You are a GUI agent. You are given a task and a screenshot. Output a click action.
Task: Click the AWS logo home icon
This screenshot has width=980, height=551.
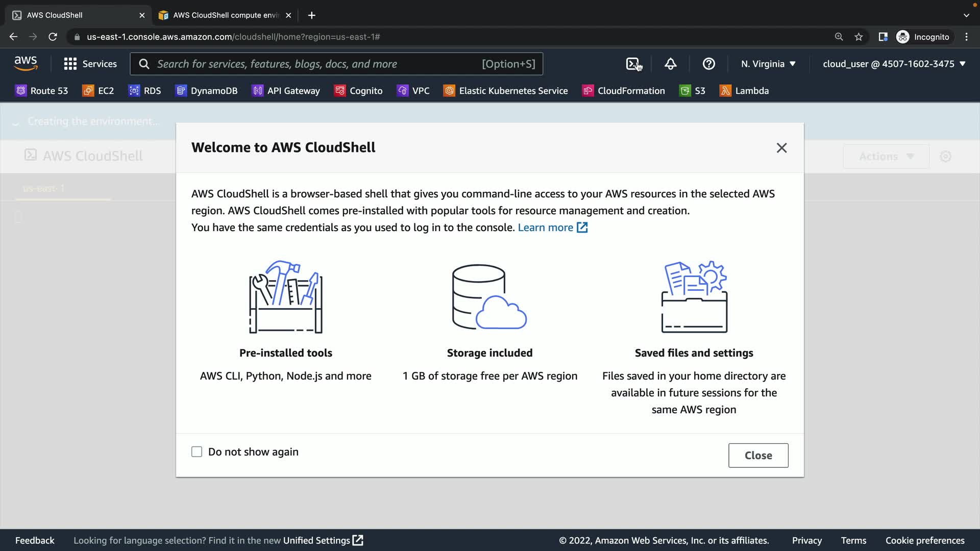pyautogui.click(x=26, y=64)
